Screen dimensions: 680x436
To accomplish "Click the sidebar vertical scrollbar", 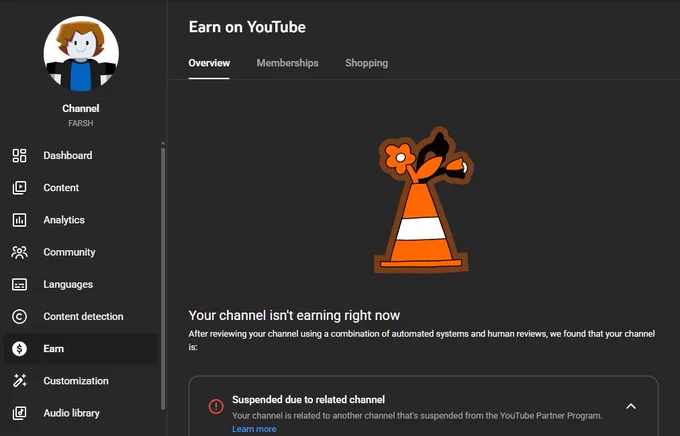I will click(163, 278).
